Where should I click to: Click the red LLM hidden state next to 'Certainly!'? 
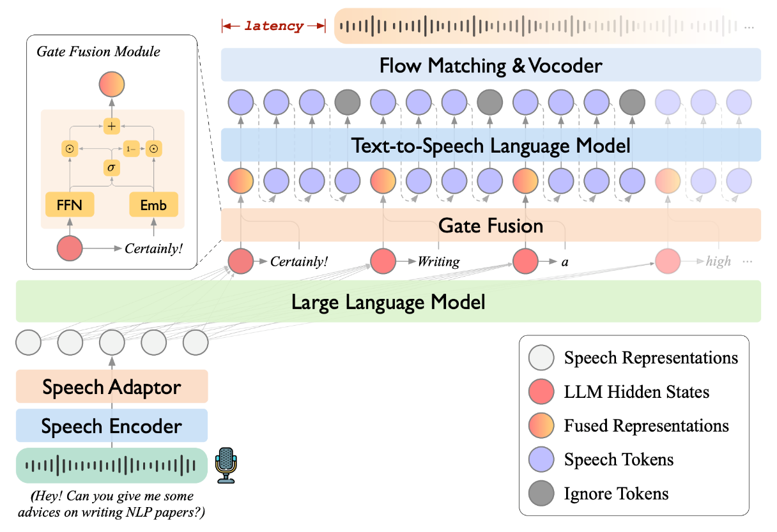(241, 261)
